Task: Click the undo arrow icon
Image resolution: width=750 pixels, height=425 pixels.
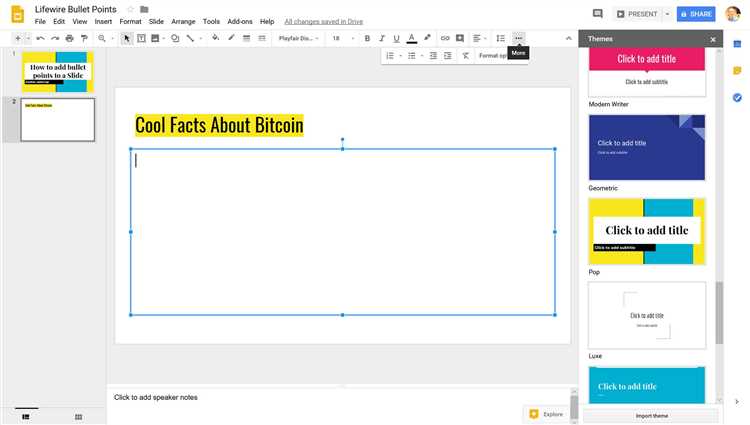Action: 41,38
